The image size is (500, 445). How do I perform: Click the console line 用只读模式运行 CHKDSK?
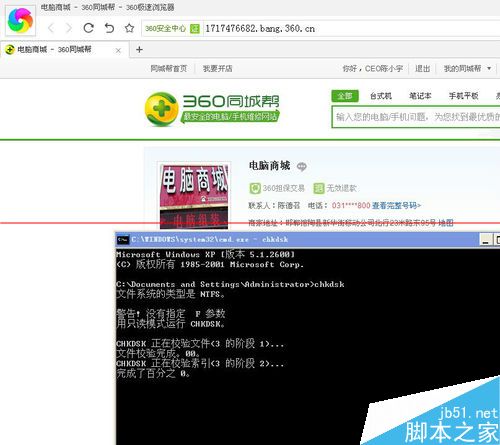coord(171,323)
